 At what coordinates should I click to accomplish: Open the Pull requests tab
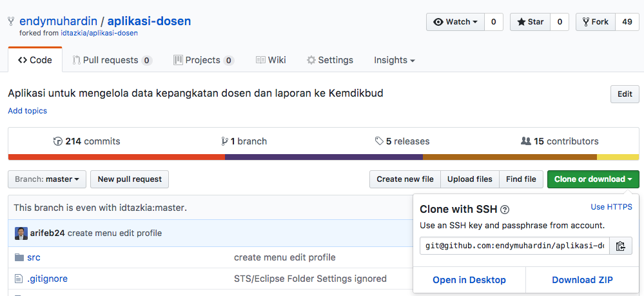(x=112, y=60)
